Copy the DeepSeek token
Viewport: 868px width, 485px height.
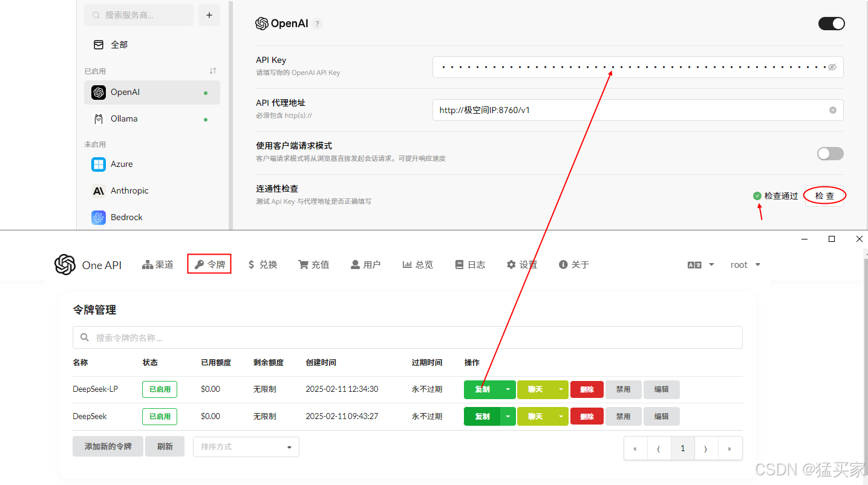(482, 417)
